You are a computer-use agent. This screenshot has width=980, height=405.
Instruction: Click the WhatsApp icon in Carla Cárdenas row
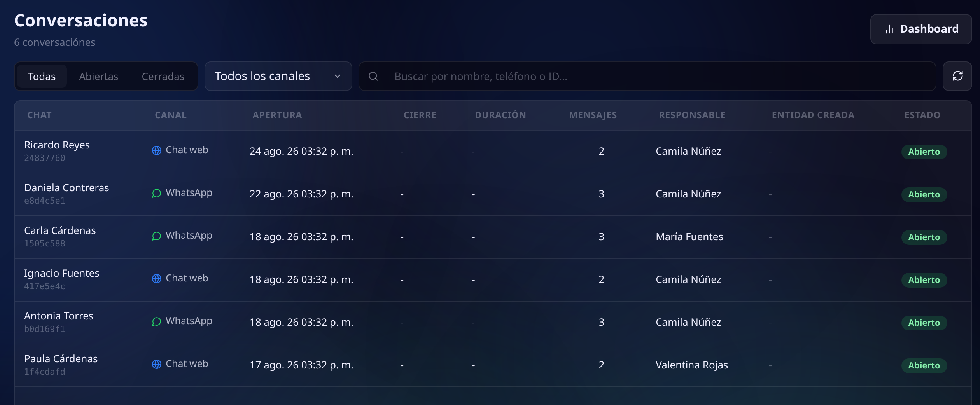click(x=157, y=236)
